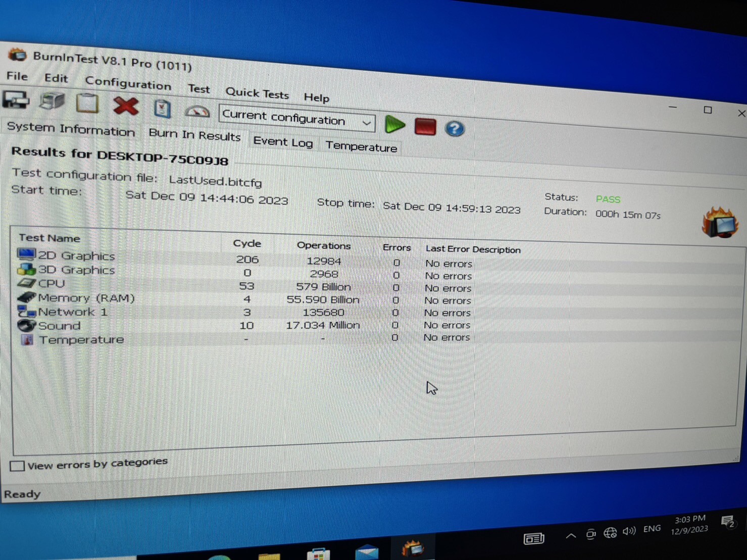This screenshot has height=560, width=747.
Task: Select the Sound test row icon
Action: coord(26,326)
